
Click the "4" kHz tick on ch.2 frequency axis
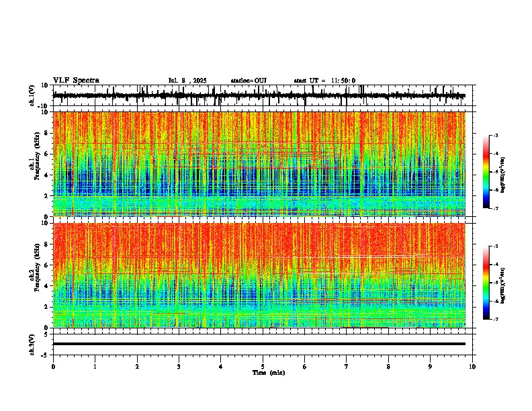click(x=47, y=286)
